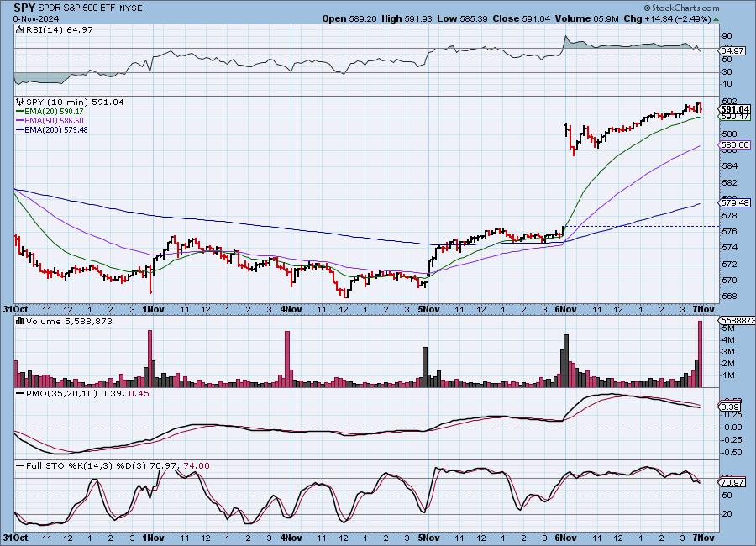
Task: Click the green up-arrow change indicator
Action: (716, 19)
